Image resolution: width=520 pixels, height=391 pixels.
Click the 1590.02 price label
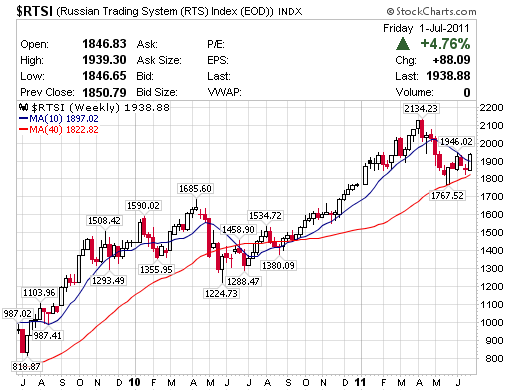coord(143,205)
